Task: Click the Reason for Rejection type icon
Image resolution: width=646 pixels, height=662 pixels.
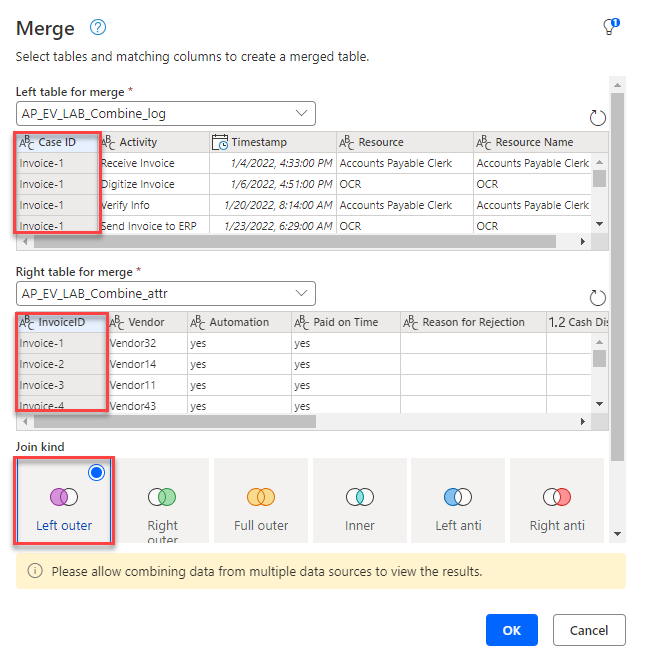Action: click(x=411, y=323)
